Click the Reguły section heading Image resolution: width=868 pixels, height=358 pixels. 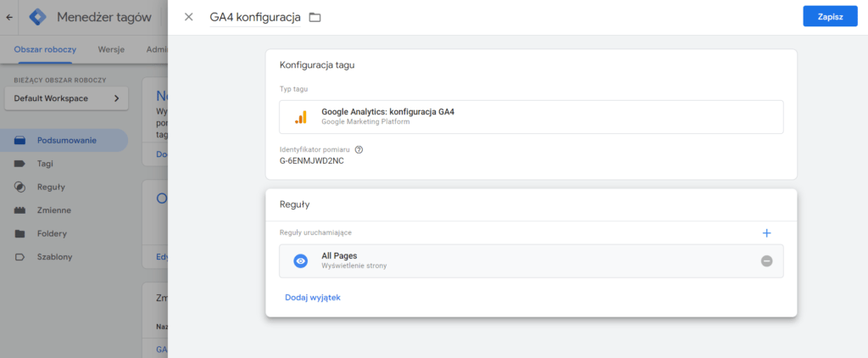pos(294,204)
